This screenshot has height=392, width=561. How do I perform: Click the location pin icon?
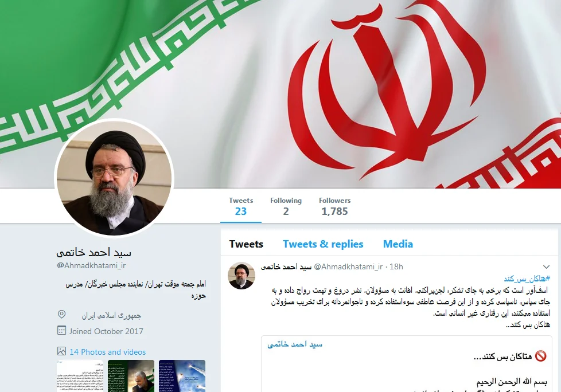coord(61,315)
